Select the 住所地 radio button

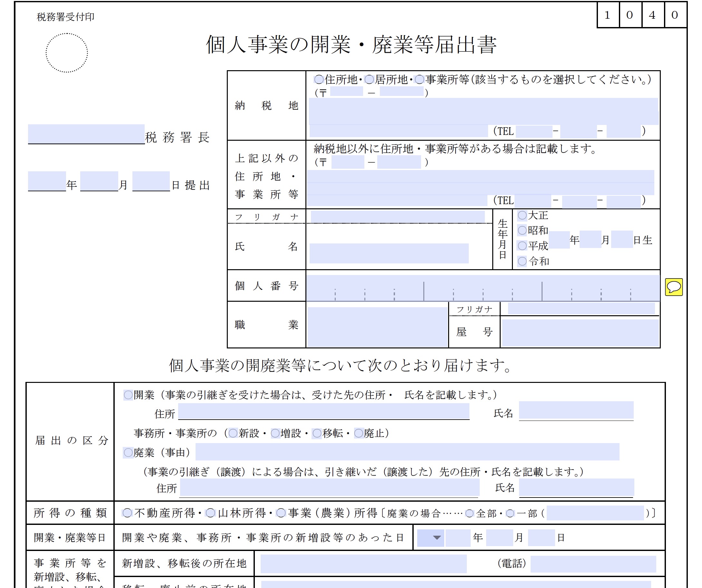click(x=319, y=80)
